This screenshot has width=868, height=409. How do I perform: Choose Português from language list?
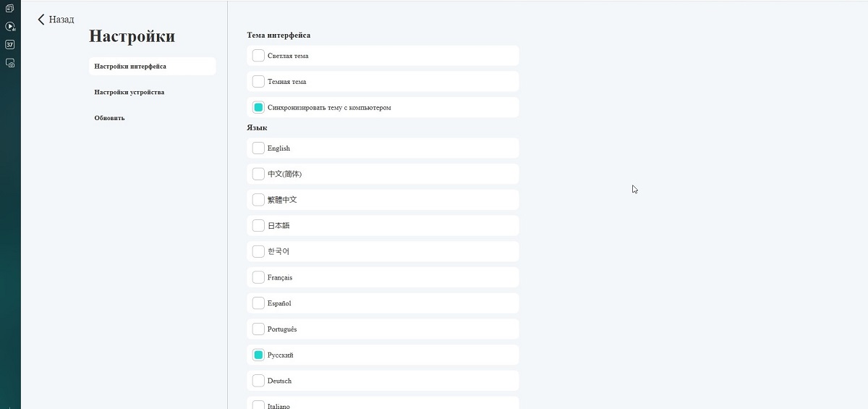pyautogui.click(x=258, y=329)
